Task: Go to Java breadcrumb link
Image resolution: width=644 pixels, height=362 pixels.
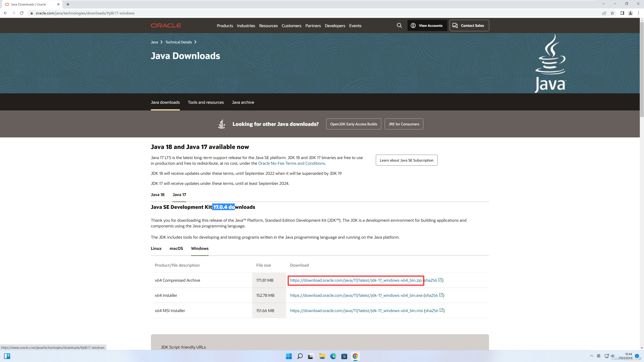Action: 154,42
